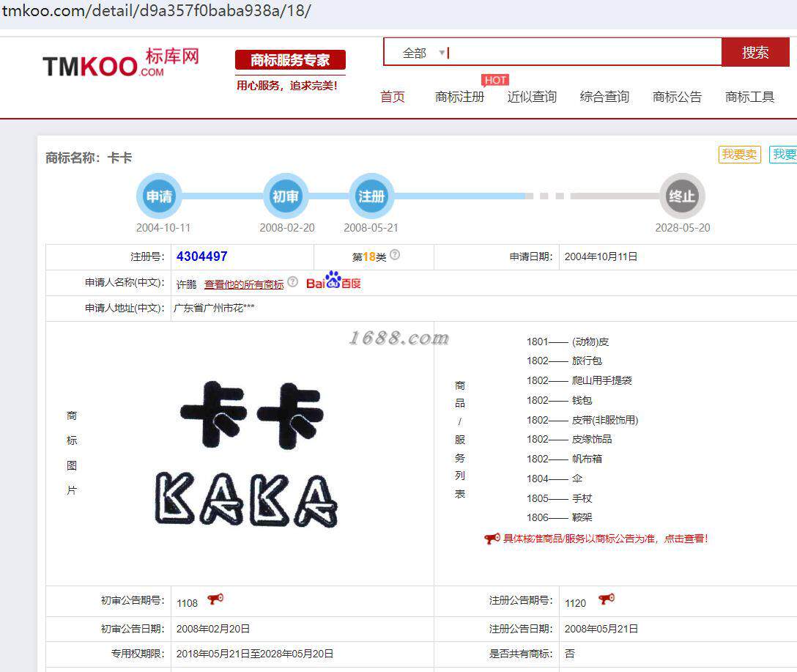Click the megaphone icon next to 1108
797x672 pixels.
tap(215, 599)
